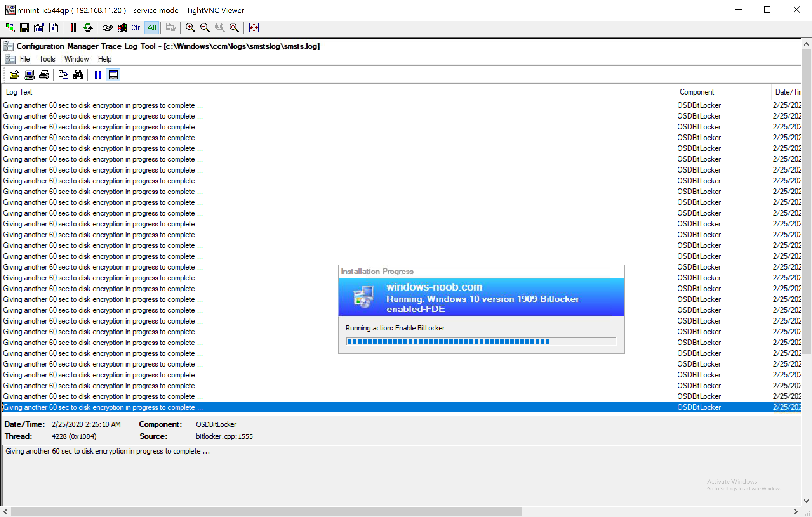812x517 pixels.
Task: Open the File menu in CMTrace
Action: [25, 59]
